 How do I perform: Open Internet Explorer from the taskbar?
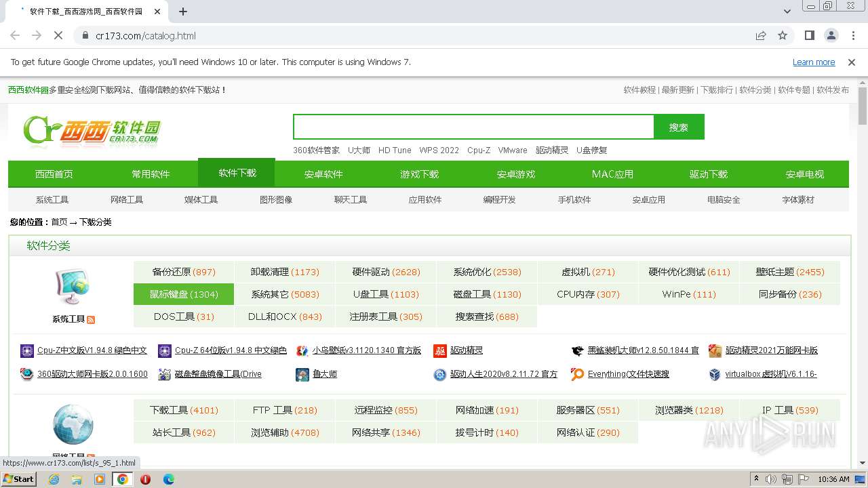pyautogui.click(x=54, y=479)
